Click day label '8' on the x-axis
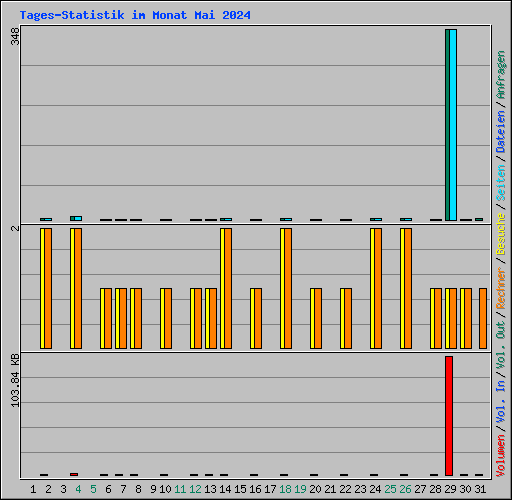This screenshot has width=512, height=500. tap(138, 489)
